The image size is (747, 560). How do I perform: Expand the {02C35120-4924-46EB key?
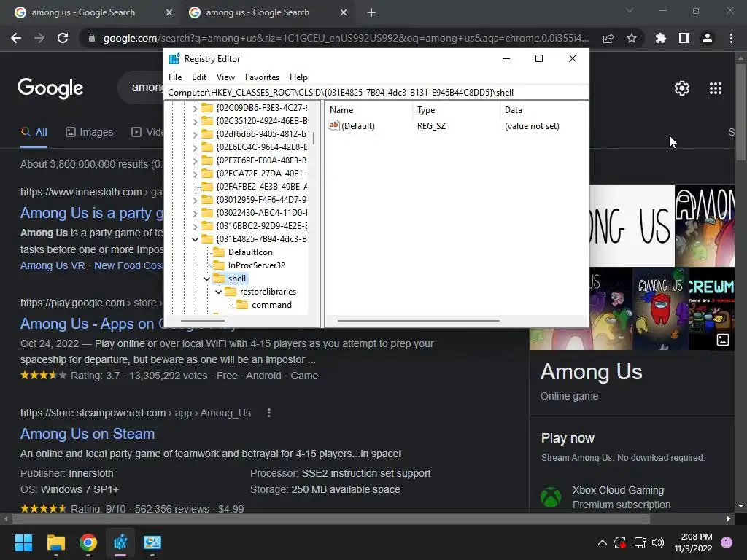pyautogui.click(x=195, y=122)
